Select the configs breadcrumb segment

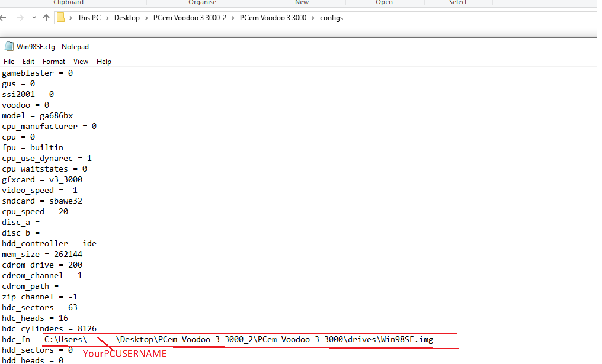click(331, 18)
